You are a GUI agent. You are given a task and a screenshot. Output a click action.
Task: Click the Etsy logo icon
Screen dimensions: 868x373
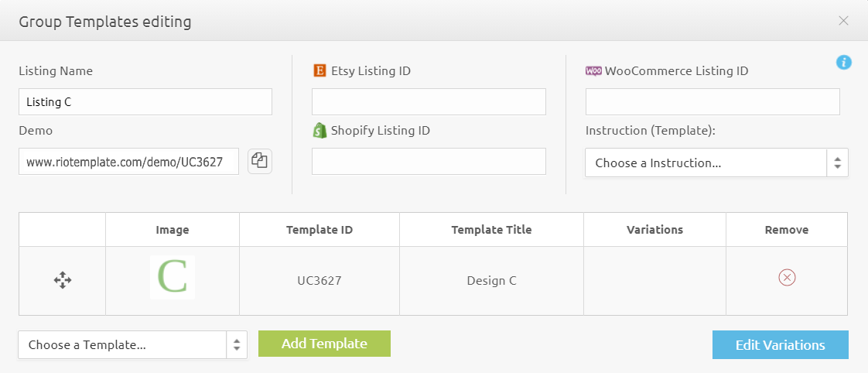point(320,70)
